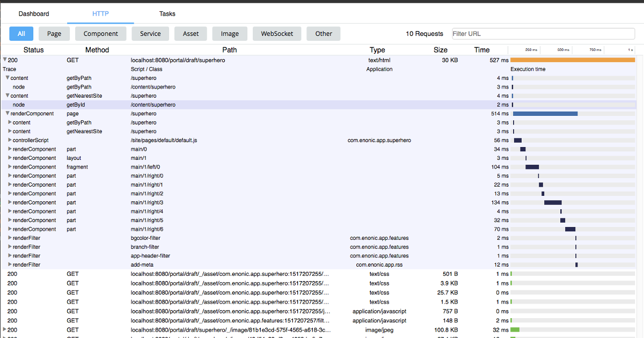Collapse the renderComponent page trace
This screenshot has height=338, width=644.
pos(8,113)
